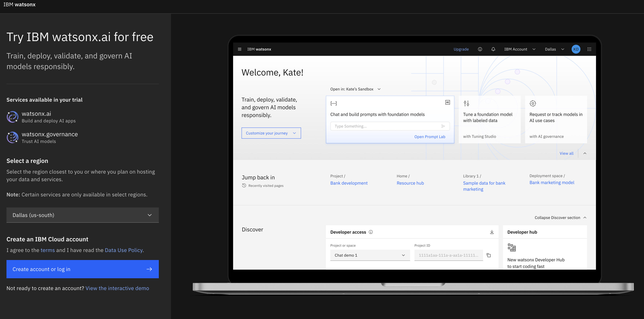The width and height of the screenshot is (644, 319).
Task: Open the Dallas (us-south) region dropdown
Action: (x=82, y=215)
